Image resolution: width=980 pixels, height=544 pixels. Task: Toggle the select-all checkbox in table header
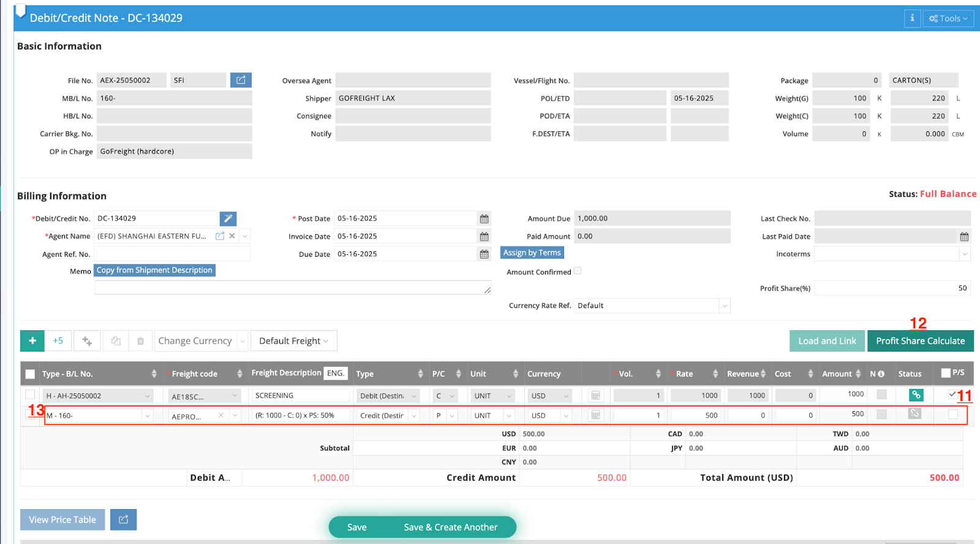(30, 374)
